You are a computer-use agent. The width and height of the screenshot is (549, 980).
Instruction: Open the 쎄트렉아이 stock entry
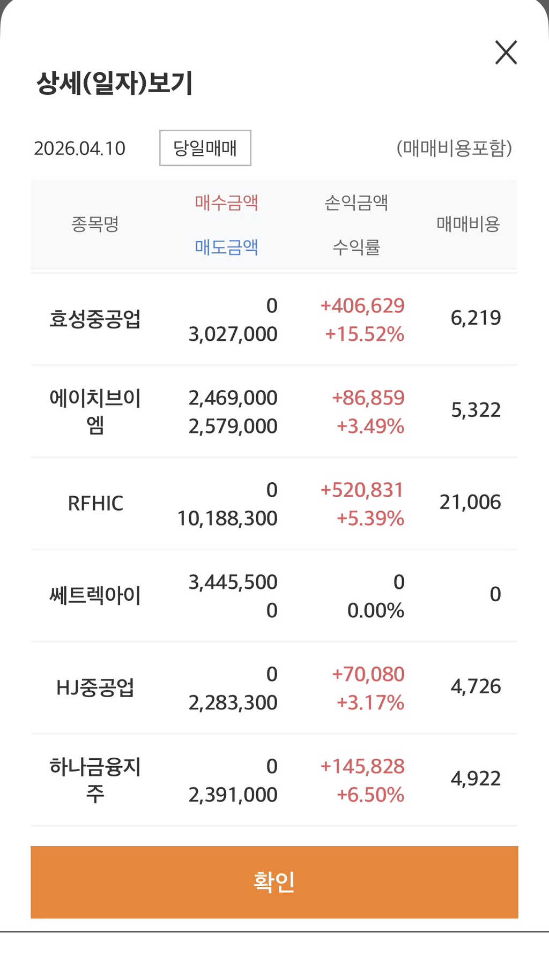coord(95,595)
